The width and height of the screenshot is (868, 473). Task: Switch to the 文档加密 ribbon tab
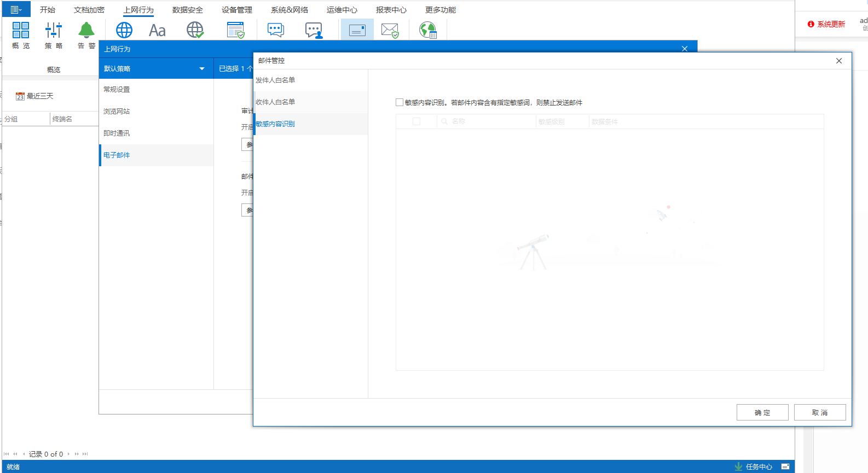(x=89, y=10)
